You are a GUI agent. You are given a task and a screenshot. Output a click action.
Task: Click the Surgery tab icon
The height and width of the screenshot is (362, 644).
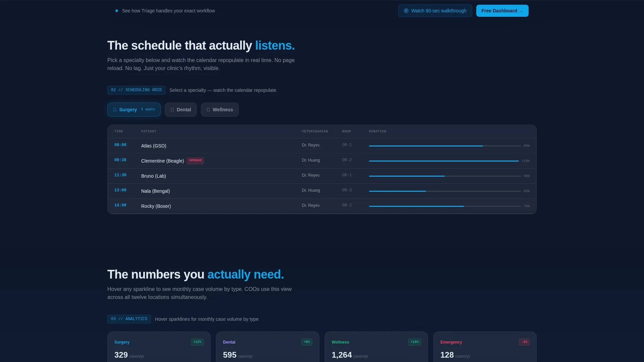pyautogui.click(x=115, y=110)
